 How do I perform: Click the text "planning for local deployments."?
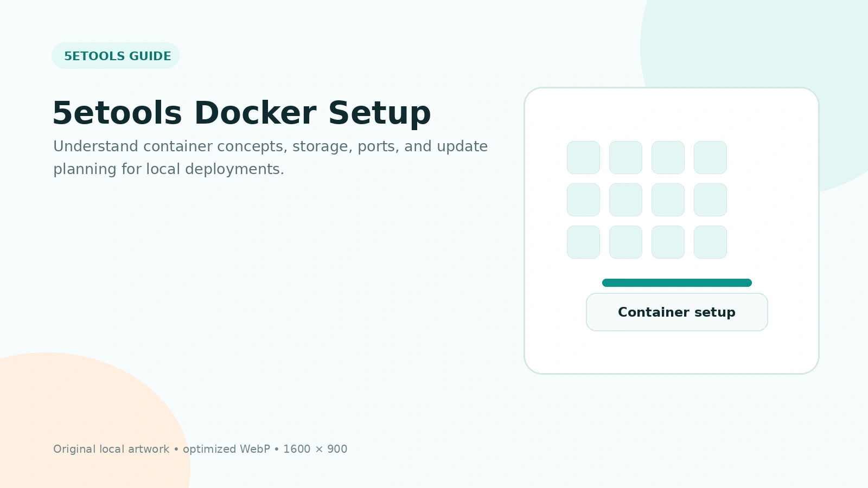tap(169, 169)
